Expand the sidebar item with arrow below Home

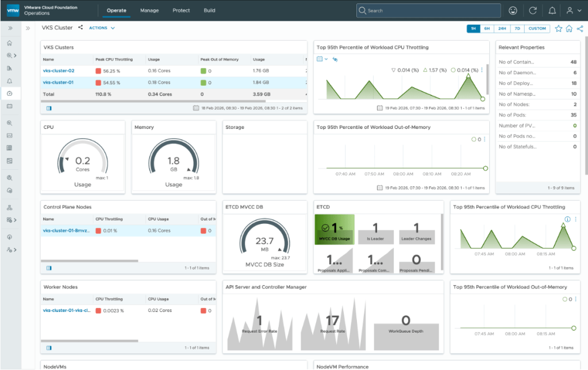pyautogui.click(x=11, y=56)
